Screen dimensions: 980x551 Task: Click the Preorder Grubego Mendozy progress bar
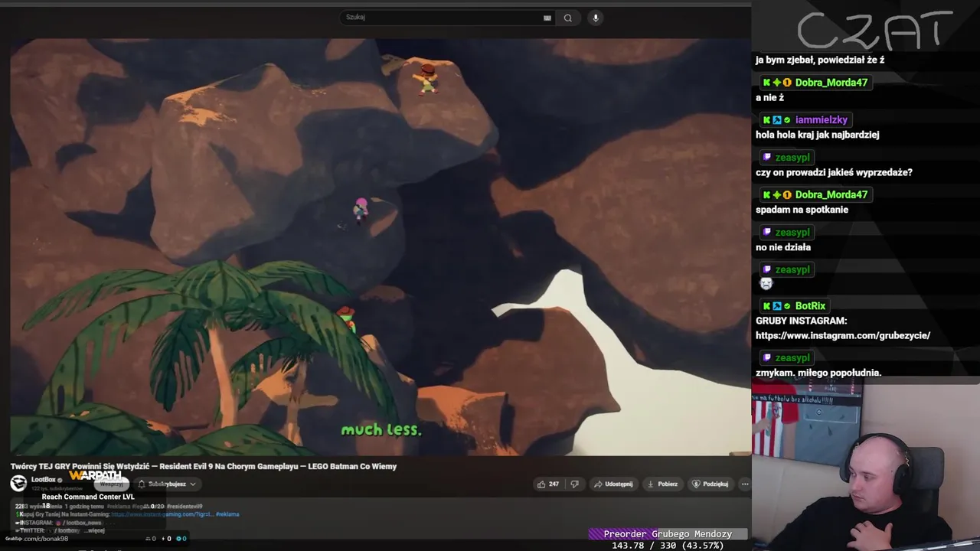pos(668,534)
